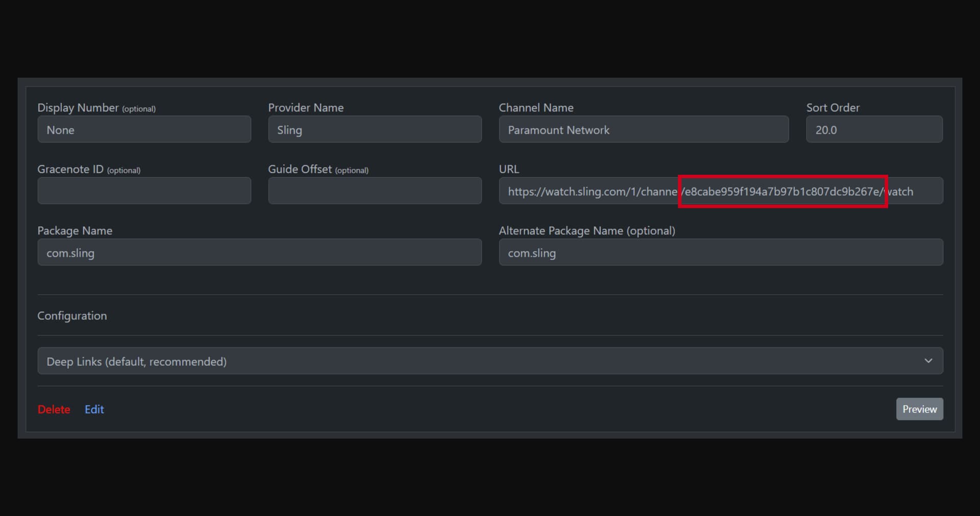Click the Deep Links default recommended entry
Image resolution: width=980 pixels, height=516 pixels.
pos(136,361)
